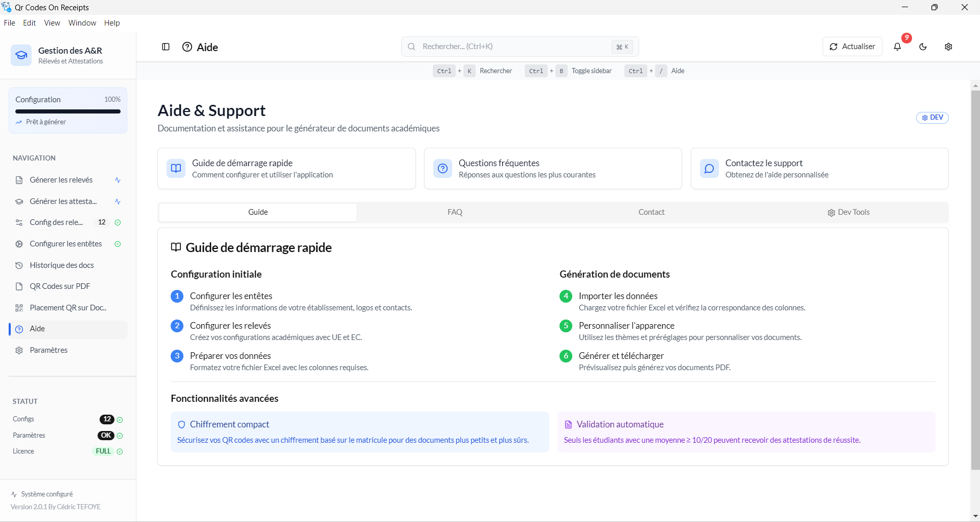Click the Aide question mark sidebar icon

pyautogui.click(x=19, y=329)
